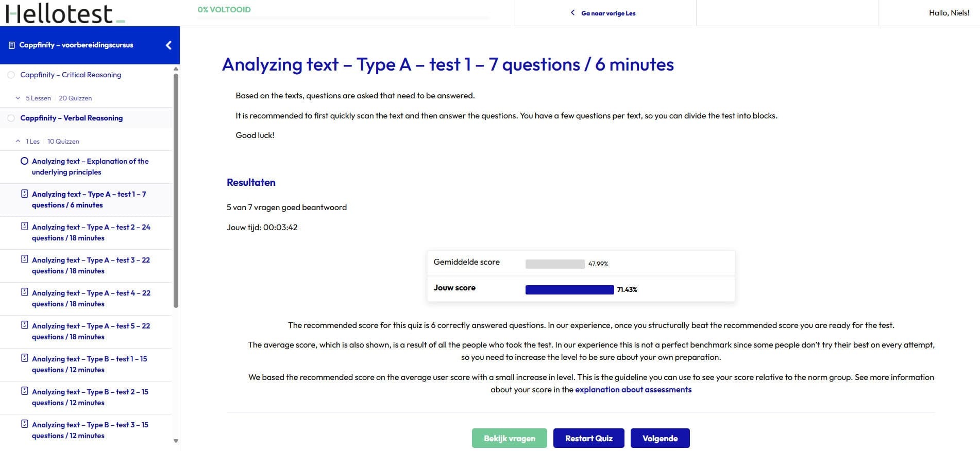The width and height of the screenshot is (980, 451).
Task: Select the completion circle for Cappfinity – Verbal Reasoning
Action: coord(11,118)
